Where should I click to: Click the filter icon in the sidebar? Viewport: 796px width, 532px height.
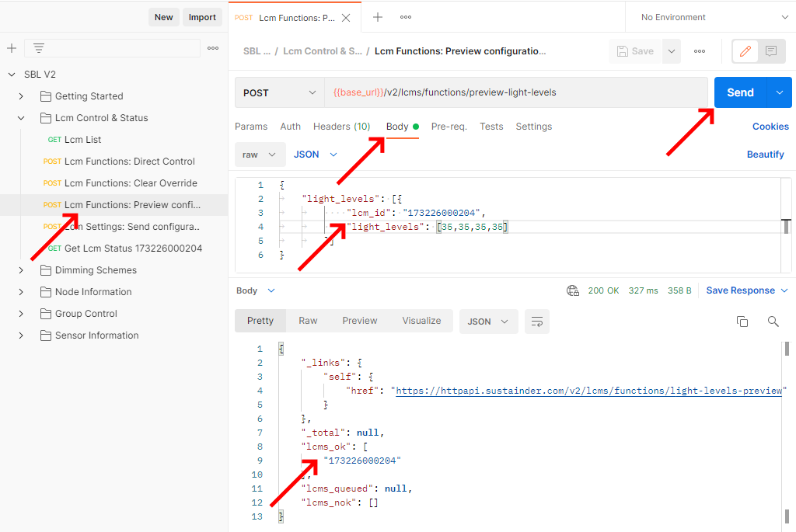click(38, 48)
